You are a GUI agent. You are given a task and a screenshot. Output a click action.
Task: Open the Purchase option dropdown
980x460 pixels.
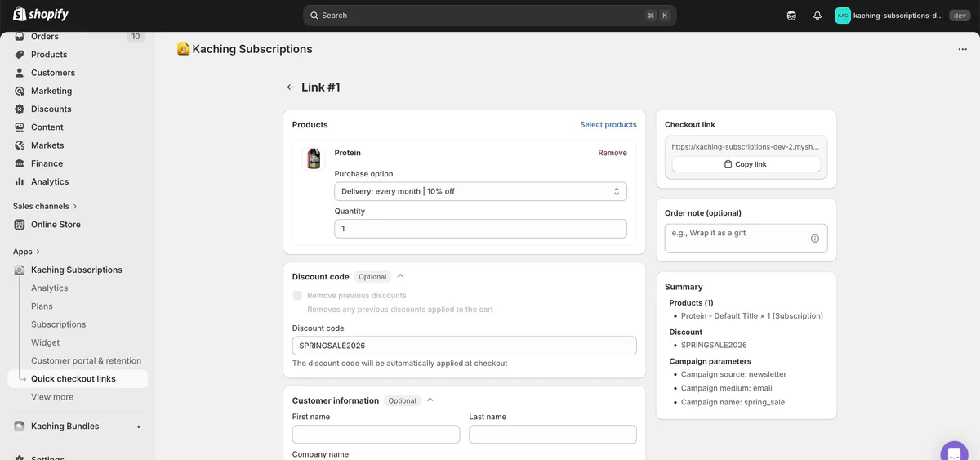pos(480,191)
